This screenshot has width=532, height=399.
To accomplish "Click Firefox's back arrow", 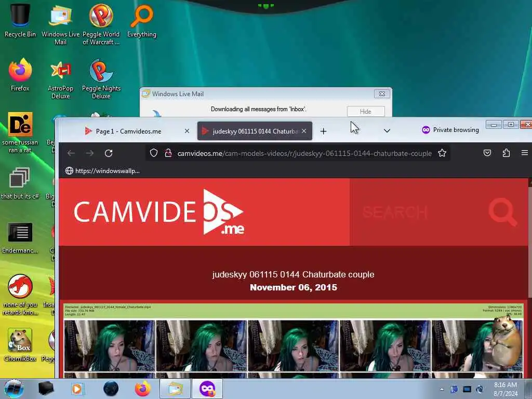I will point(71,153).
